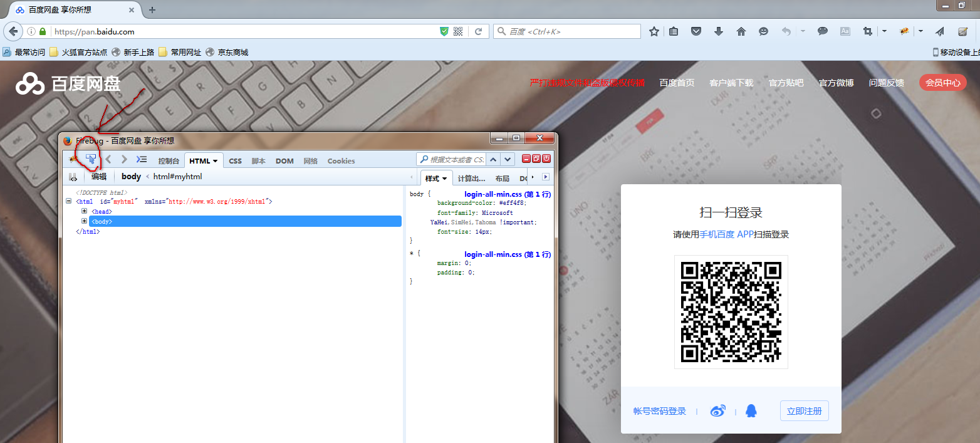Bookmark this page with the star
The height and width of the screenshot is (443, 980).
654,31
